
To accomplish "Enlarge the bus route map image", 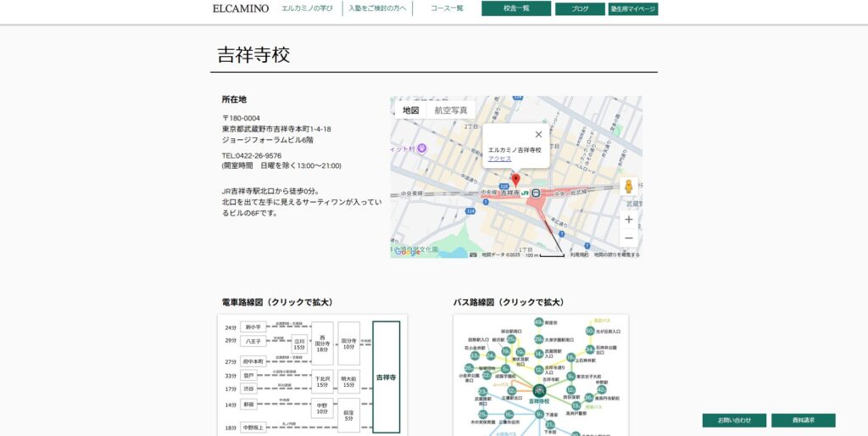I will tap(540, 376).
